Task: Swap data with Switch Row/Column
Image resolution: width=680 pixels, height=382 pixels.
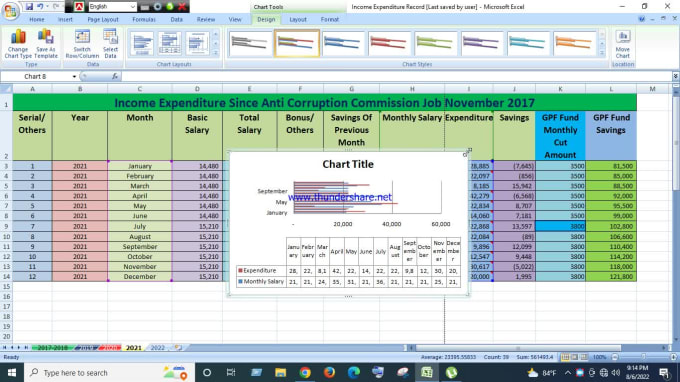Action: point(82,43)
